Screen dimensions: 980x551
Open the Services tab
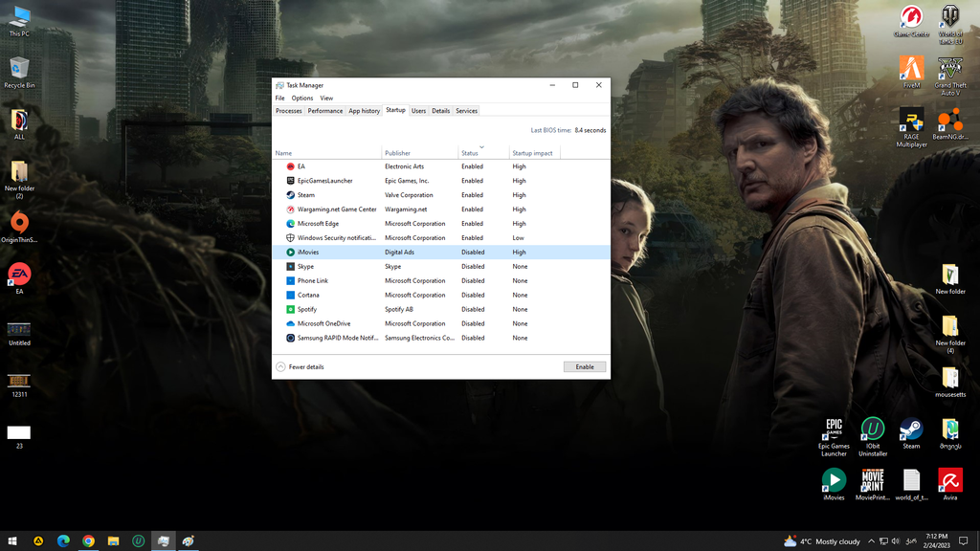(x=466, y=111)
